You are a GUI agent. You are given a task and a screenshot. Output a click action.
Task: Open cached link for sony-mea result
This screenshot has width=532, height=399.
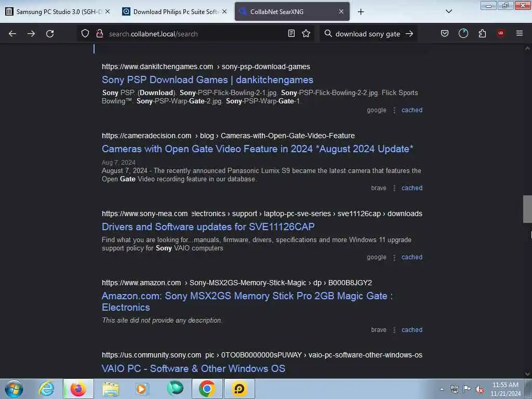tap(412, 257)
